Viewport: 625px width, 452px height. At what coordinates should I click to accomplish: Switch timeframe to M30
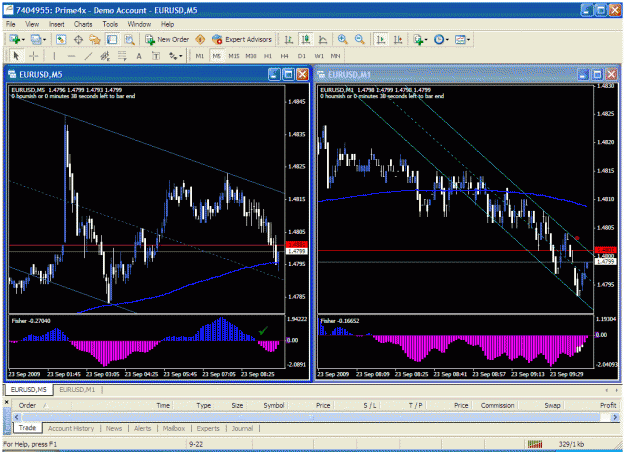(x=251, y=56)
